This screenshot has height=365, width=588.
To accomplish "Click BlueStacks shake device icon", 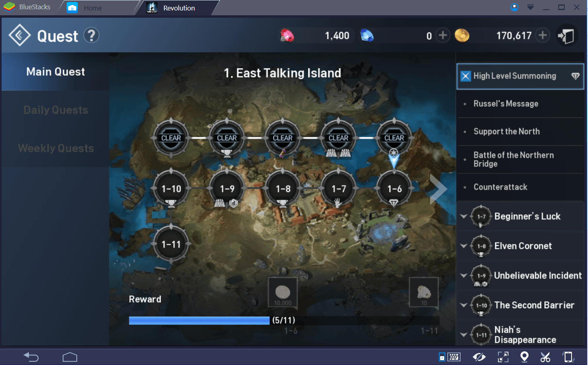I will click(568, 357).
